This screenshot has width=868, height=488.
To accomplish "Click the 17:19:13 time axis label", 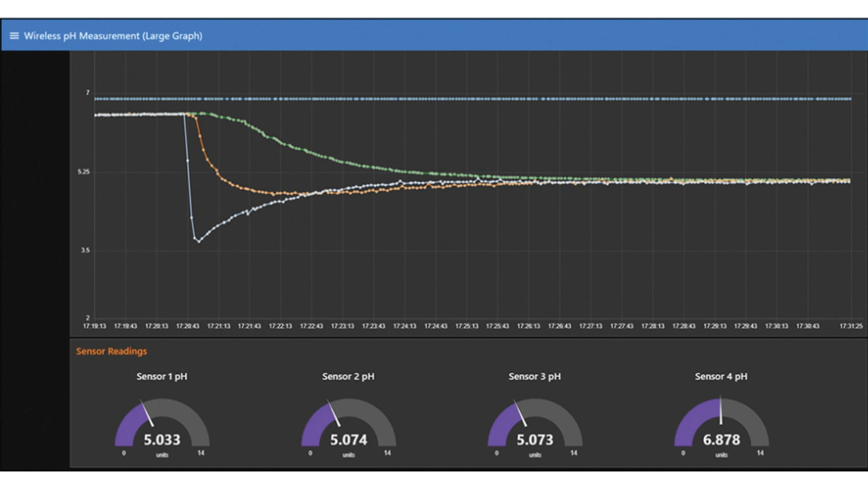I will coord(94,326).
